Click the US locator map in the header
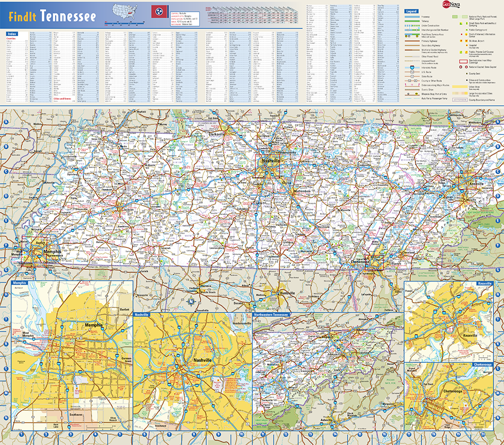Viewport: 504px width, 445px height. pos(125,11)
